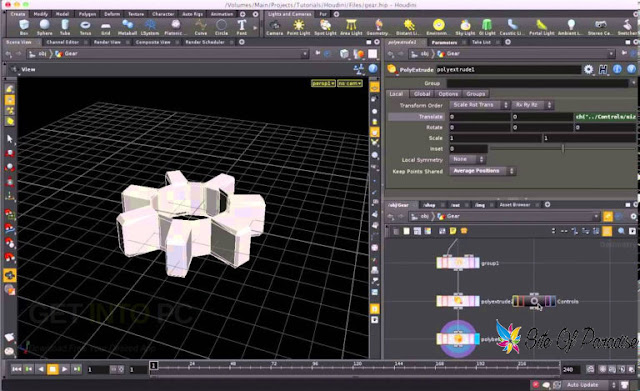Click the Group input field
Image resolution: width=640 pixels, height=391 pixels.
[x=538, y=83]
